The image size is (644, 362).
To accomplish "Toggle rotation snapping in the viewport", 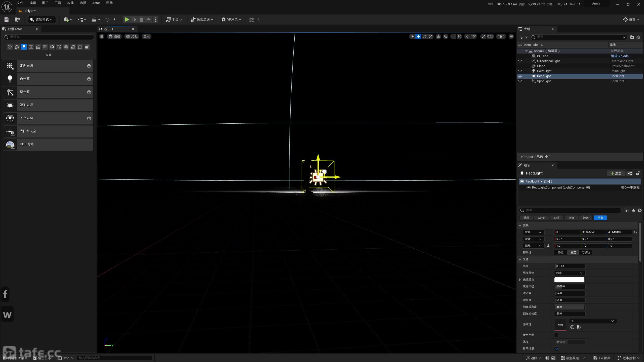I will (x=467, y=36).
